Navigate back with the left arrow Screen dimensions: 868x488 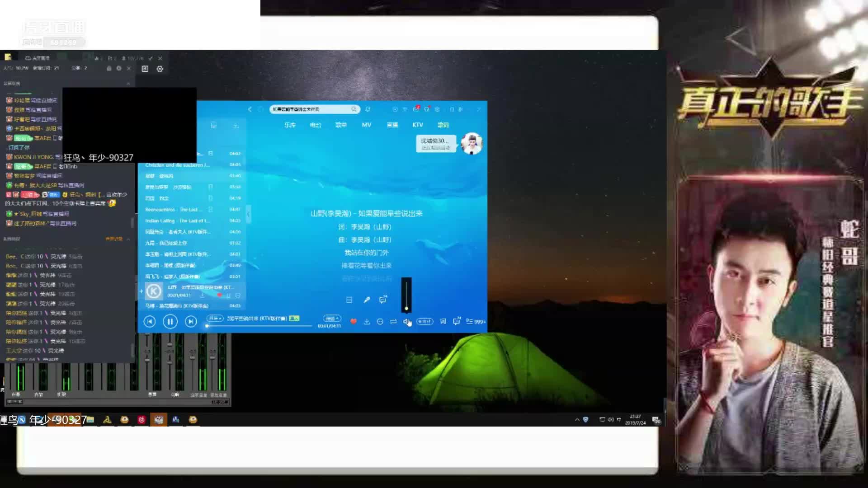pos(250,109)
